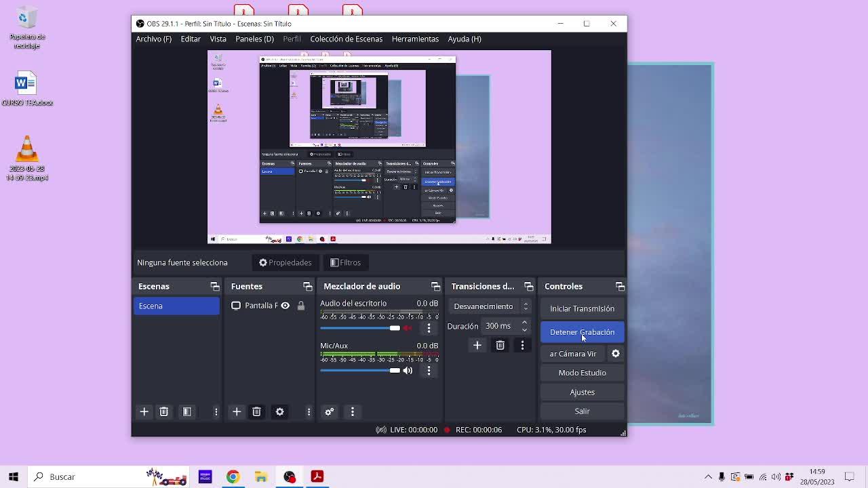Click Detener Grabación button
The image size is (868, 488).
point(582,332)
